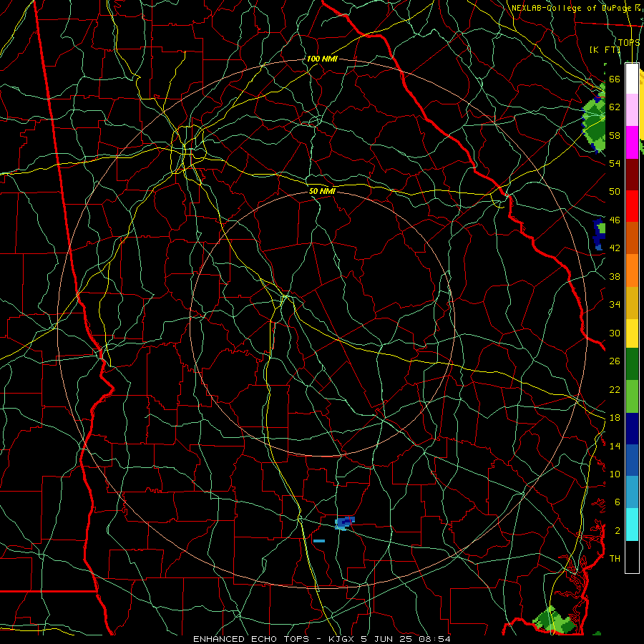Click the legend value "22"
644x644 pixels.
(x=615, y=389)
